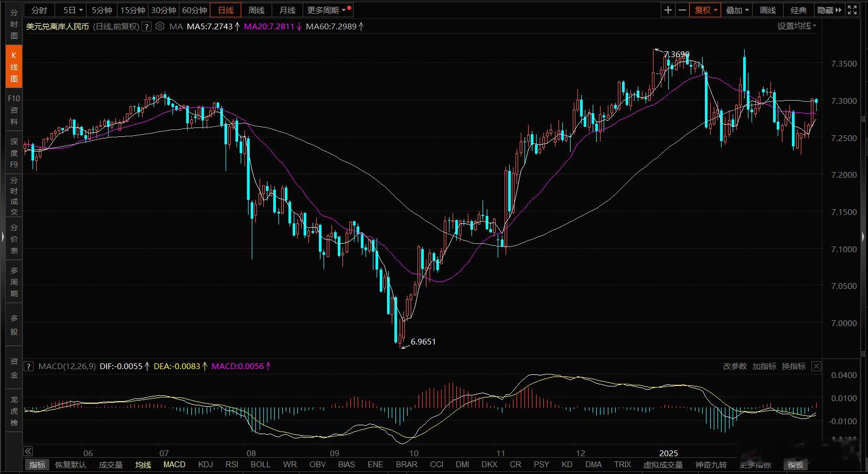
Task: Open 多股 sidebar item
Action: tap(14, 325)
